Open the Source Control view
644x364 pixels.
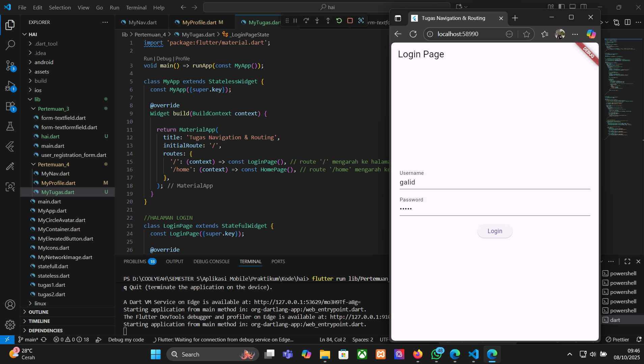click(x=10, y=65)
